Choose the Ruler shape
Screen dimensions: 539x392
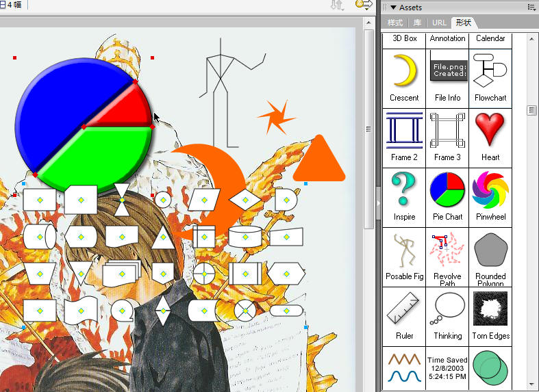tap(404, 317)
